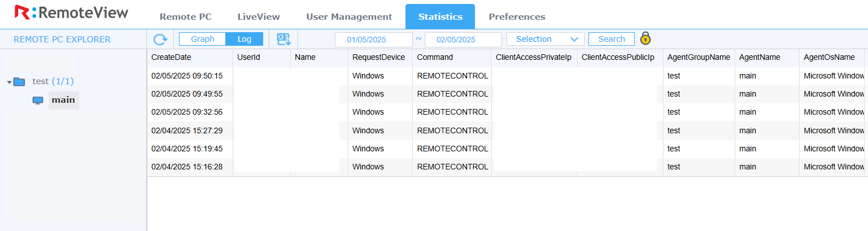Click start date field 01/05/2025
The height and width of the screenshot is (231, 868).
coord(374,40)
